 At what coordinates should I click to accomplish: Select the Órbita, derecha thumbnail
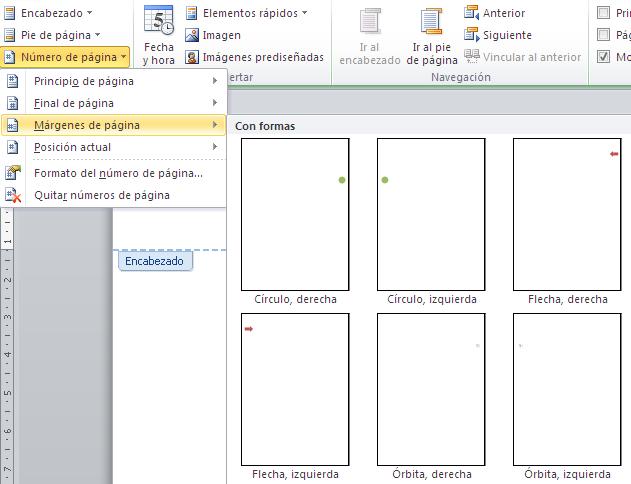431,389
